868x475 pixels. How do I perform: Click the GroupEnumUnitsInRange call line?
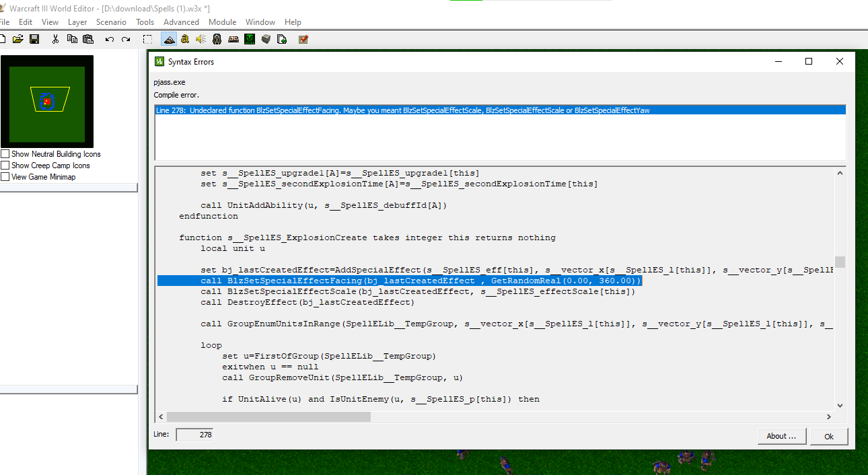tap(517, 324)
